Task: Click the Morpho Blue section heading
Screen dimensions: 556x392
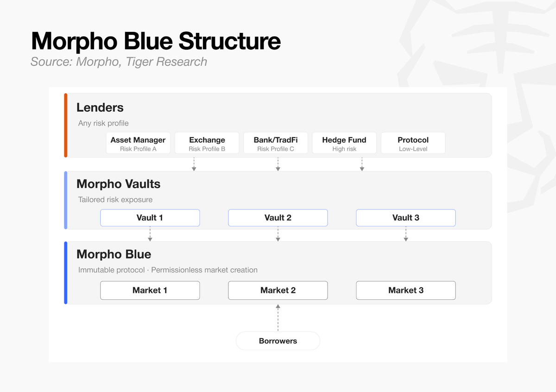Action: pos(114,254)
